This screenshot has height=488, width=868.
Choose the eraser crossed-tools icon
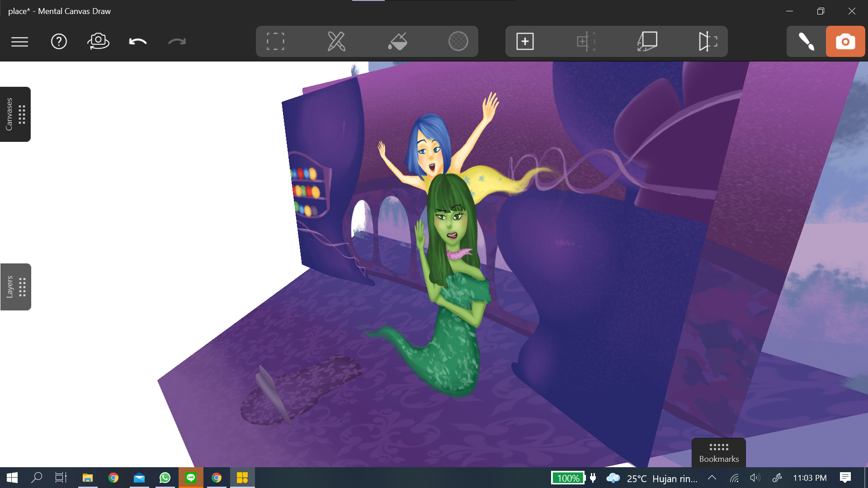336,41
